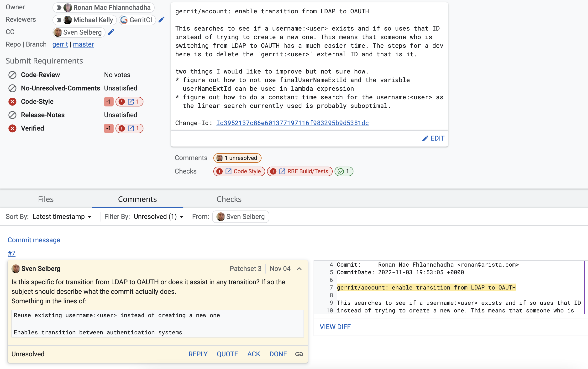Switch to the Checks tab
The height and width of the screenshot is (369, 588).
pos(229,199)
